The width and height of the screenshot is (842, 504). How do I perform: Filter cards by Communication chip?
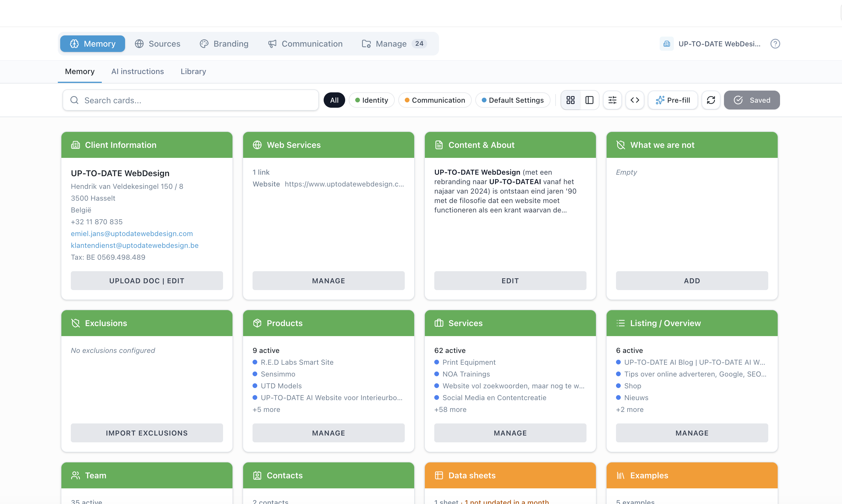click(x=435, y=100)
